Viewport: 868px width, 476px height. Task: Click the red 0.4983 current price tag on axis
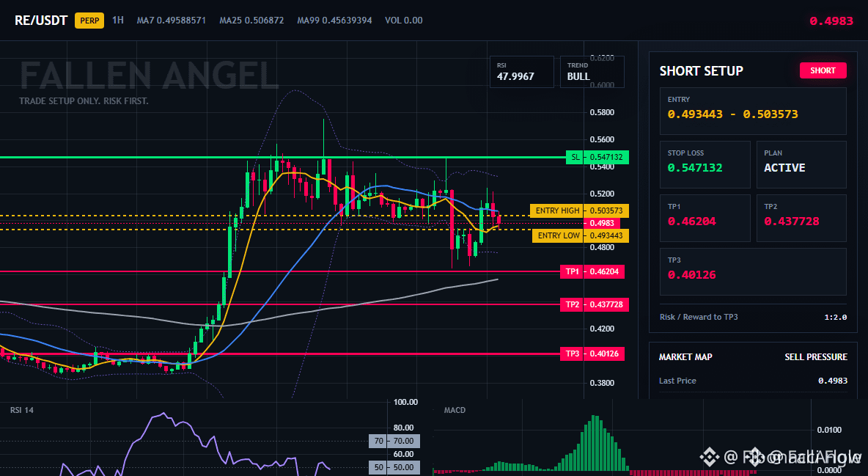[602, 223]
